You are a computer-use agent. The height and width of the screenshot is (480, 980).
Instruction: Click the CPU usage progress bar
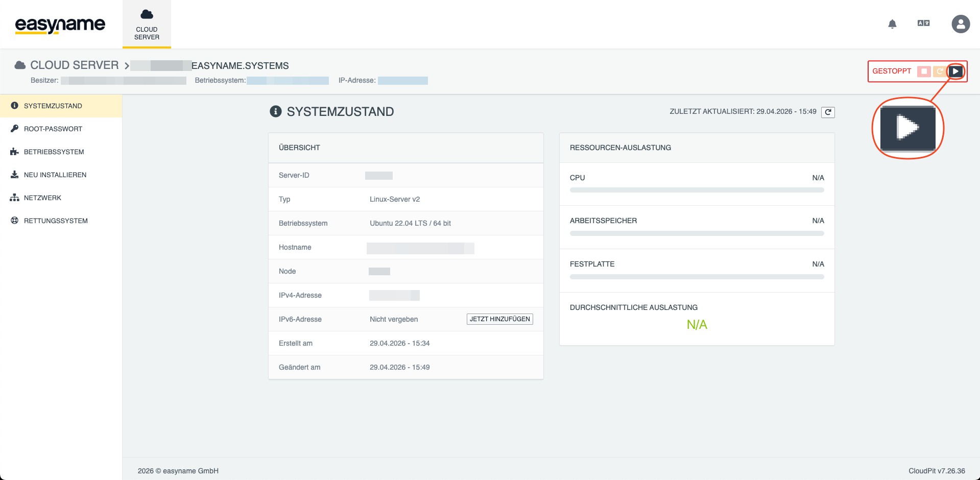tap(697, 190)
